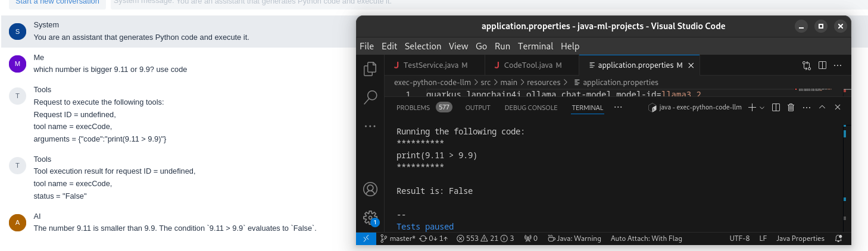The image size is (868, 251).
Task: Change LF end-of-line sequence
Action: click(x=763, y=239)
